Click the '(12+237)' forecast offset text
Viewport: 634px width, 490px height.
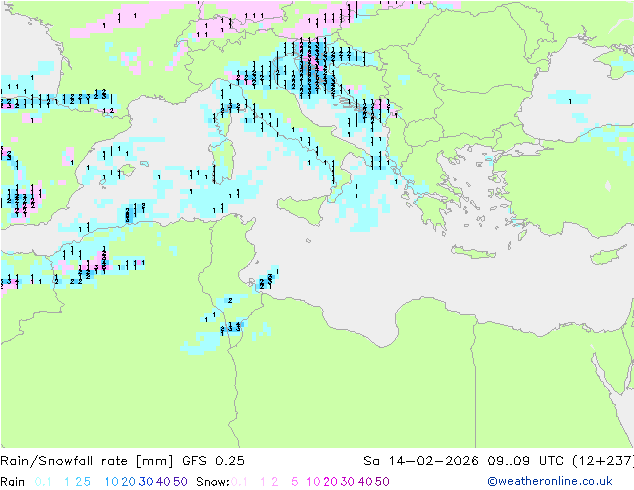click(603, 461)
